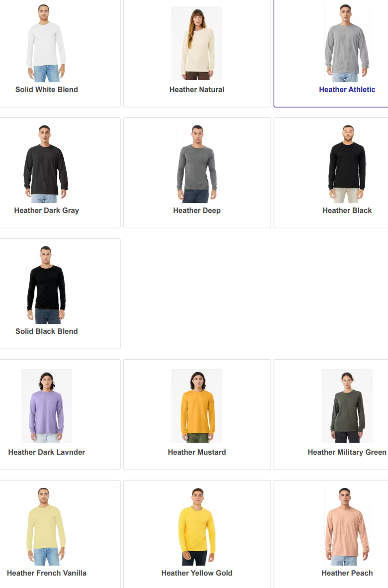Image resolution: width=388 pixels, height=588 pixels.
Task: Pick the Heather Dark Gray shirt image
Action: (x=46, y=164)
